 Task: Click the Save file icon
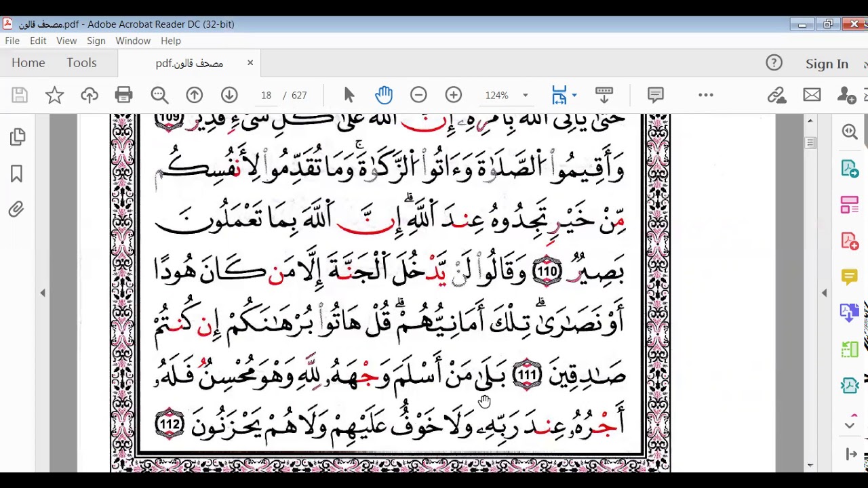(19, 95)
